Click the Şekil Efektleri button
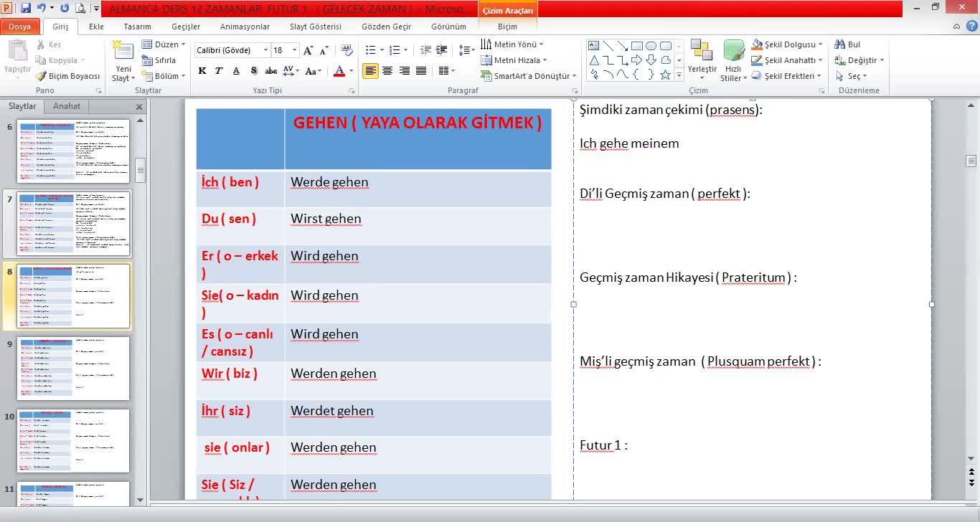980x522 pixels. tap(786, 76)
